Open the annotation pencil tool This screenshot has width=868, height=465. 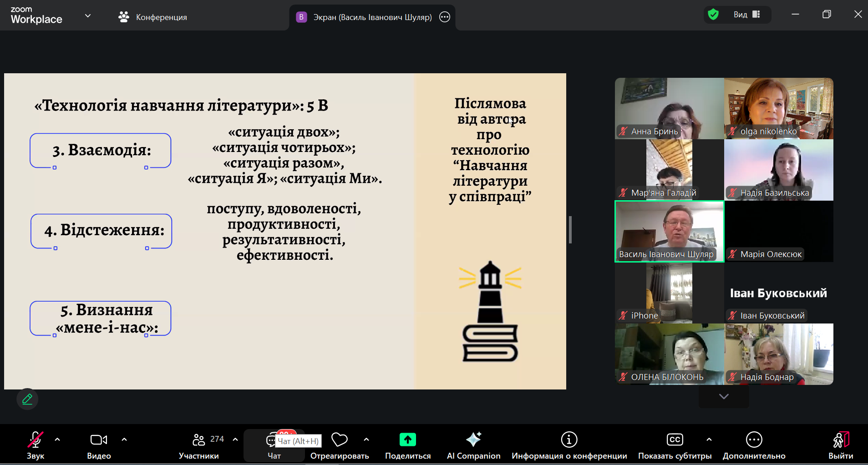27,399
